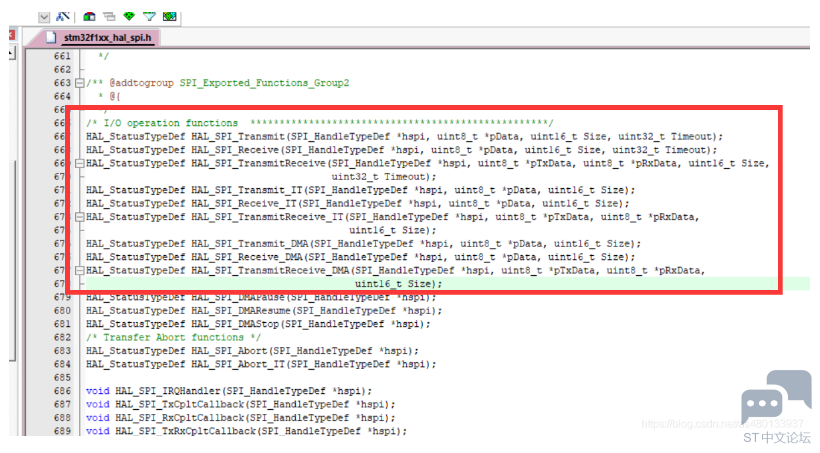Open Manage Run-Time Environment green diamond icon
820x453 pixels.
tap(129, 16)
